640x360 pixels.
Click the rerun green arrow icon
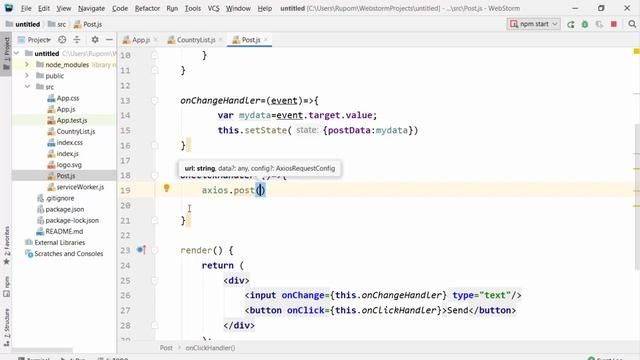(571, 24)
